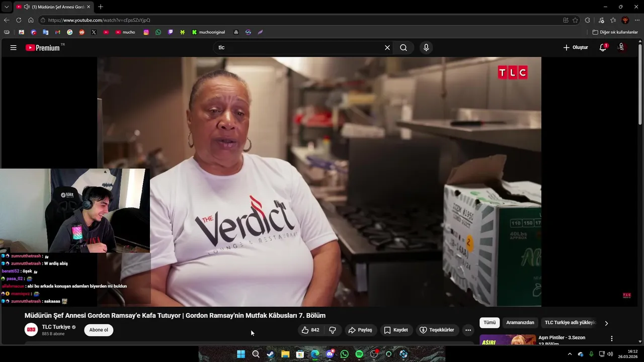The height and width of the screenshot is (362, 644).
Task: Open the media control music icon
Action: point(601,20)
